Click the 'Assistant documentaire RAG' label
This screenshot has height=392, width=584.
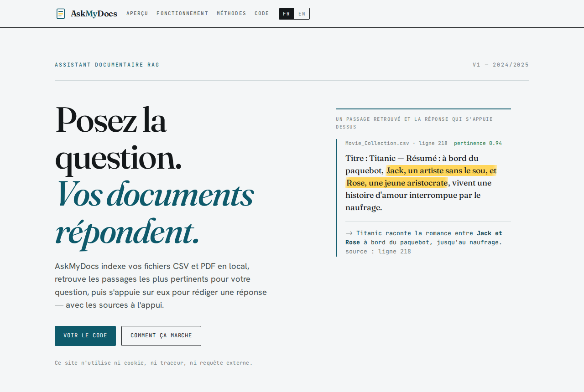107,65
